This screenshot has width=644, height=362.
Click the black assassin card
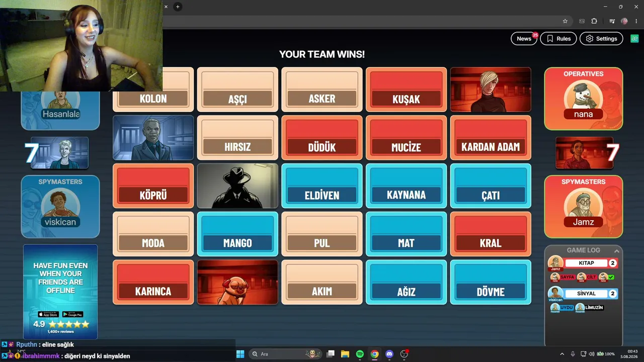[x=237, y=186]
